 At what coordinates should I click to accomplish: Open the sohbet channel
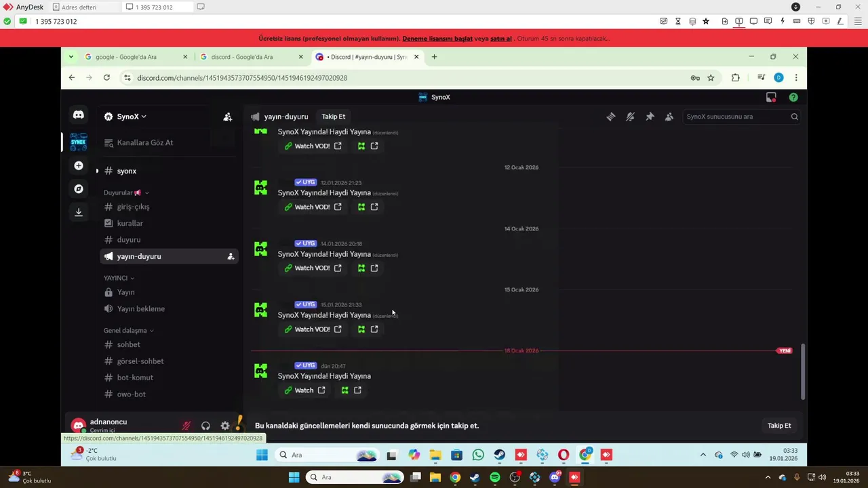coord(168,344)
